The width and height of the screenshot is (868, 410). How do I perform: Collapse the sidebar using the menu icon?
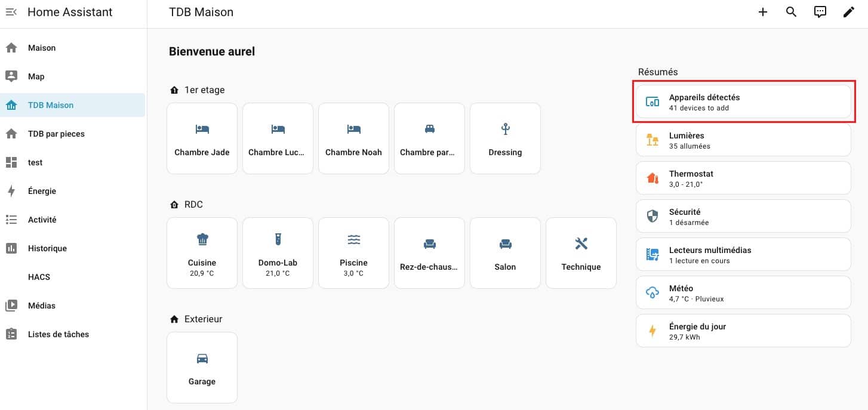[x=11, y=12]
